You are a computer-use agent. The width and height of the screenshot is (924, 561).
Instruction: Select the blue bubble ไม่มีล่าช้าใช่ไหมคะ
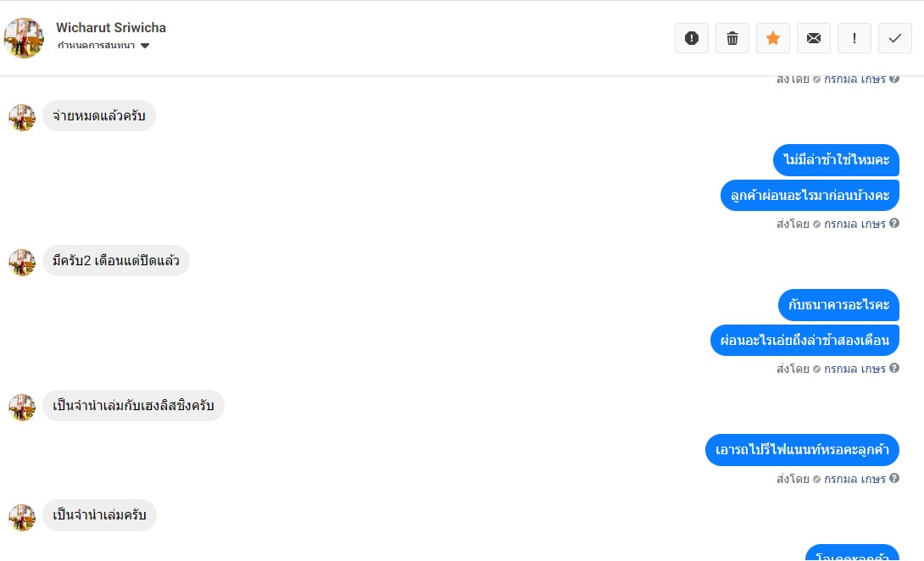click(x=836, y=160)
